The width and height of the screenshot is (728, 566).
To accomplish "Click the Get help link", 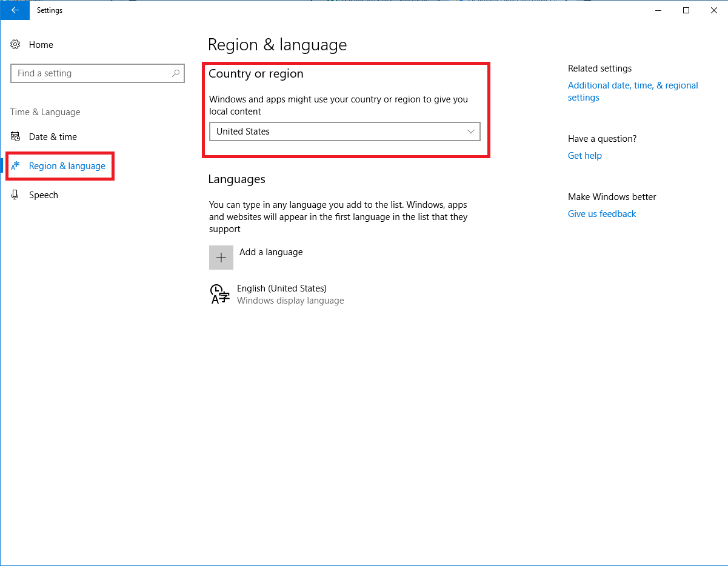I will [x=585, y=156].
